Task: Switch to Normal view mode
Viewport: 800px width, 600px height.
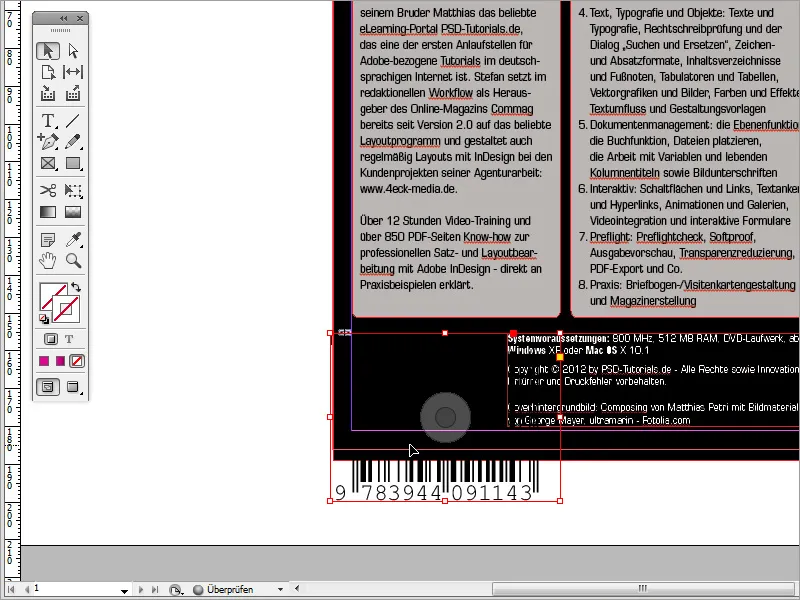Action: 48,387
